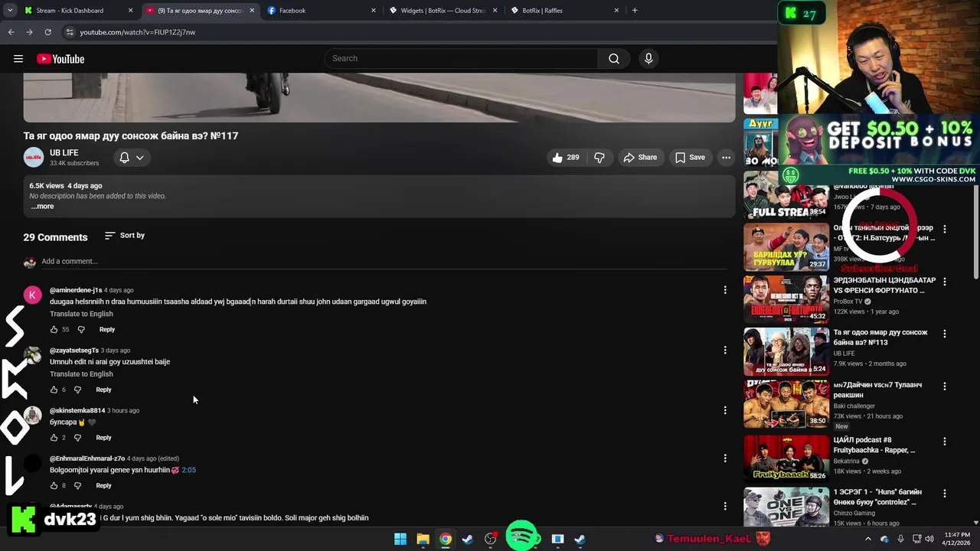The height and width of the screenshot is (551, 980).
Task: Open options for the Chinzo Gaming video
Action: (x=944, y=494)
